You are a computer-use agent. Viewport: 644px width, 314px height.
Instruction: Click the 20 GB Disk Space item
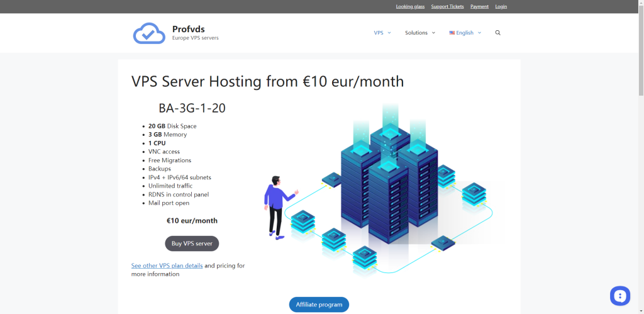coord(172,126)
